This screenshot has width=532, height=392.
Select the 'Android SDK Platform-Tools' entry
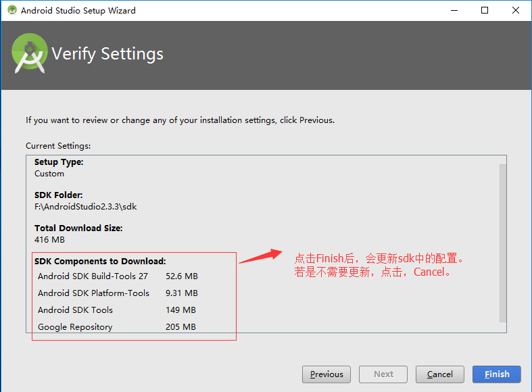click(93, 293)
